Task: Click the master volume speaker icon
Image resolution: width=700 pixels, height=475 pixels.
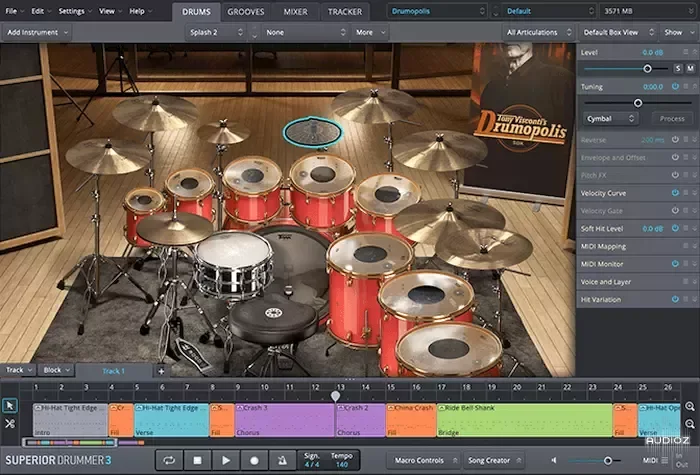Action: (554, 460)
